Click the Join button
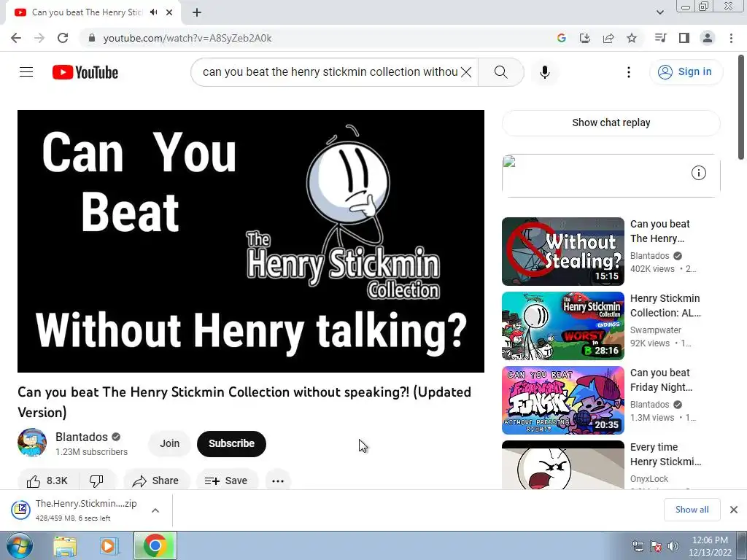The width and height of the screenshot is (747, 560). (x=169, y=443)
